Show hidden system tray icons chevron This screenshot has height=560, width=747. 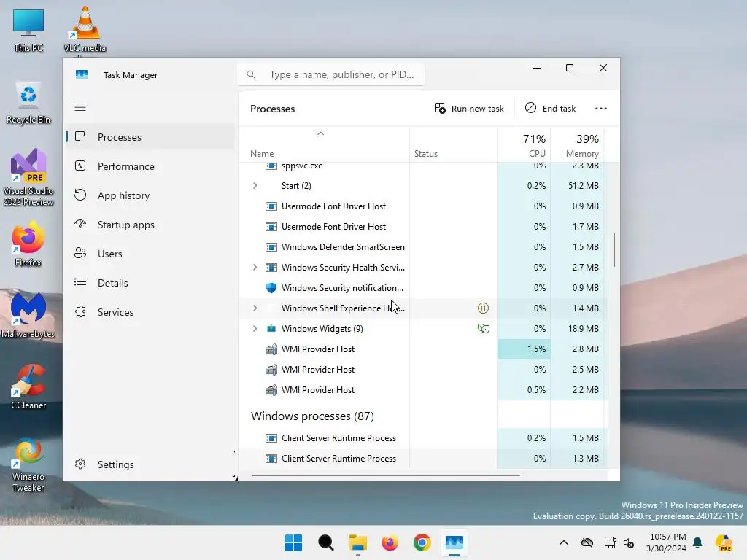[564, 542]
